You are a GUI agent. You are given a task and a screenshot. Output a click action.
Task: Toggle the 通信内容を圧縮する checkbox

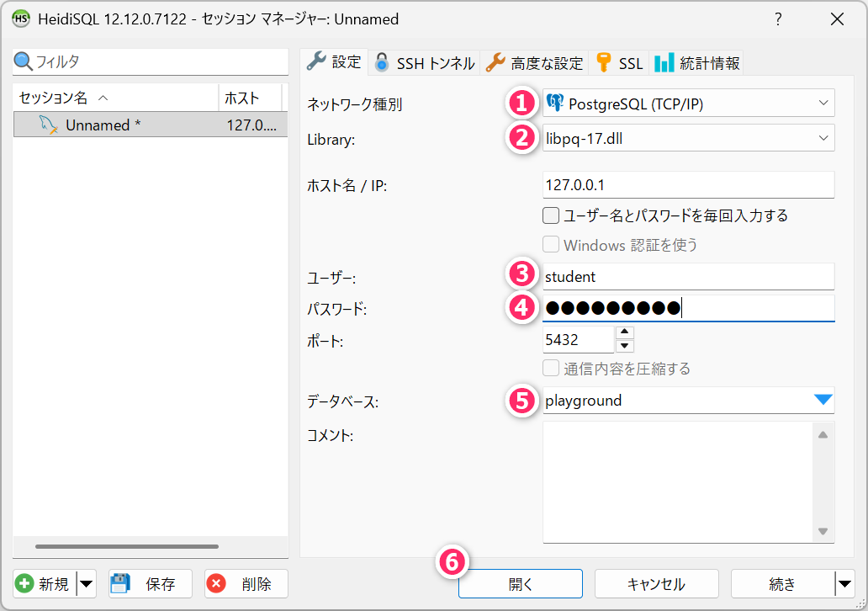[x=551, y=369]
